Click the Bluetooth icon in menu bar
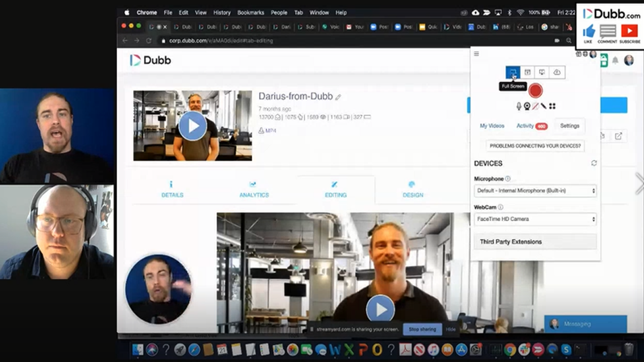The height and width of the screenshot is (362, 644). [x=509, y=13]
